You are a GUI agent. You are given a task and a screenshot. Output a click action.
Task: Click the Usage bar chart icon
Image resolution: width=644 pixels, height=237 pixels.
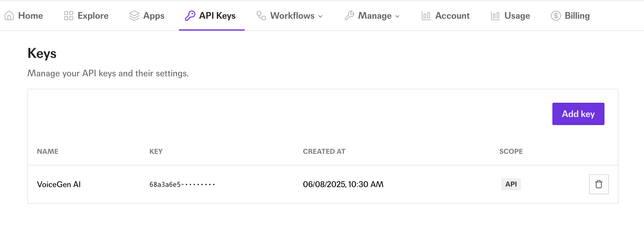[x=495, y=16]
